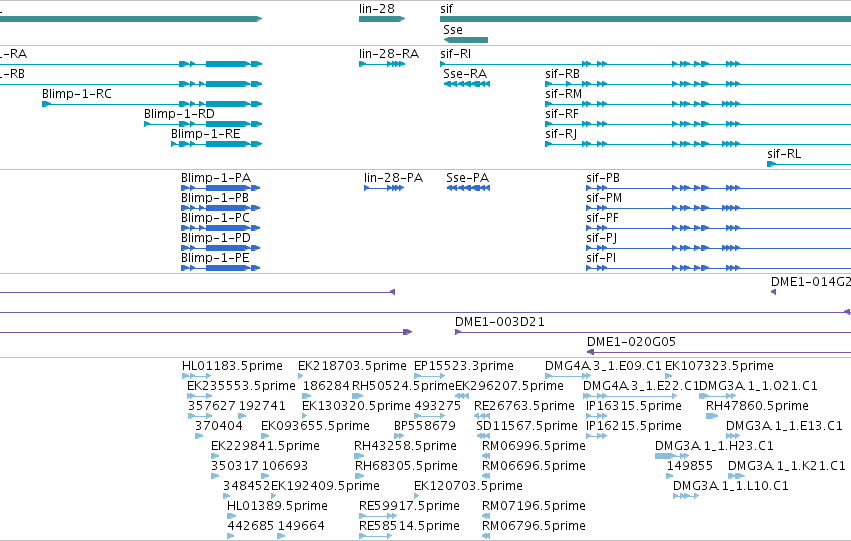Click the lin-28-RA transcript label

pos(389,54)
